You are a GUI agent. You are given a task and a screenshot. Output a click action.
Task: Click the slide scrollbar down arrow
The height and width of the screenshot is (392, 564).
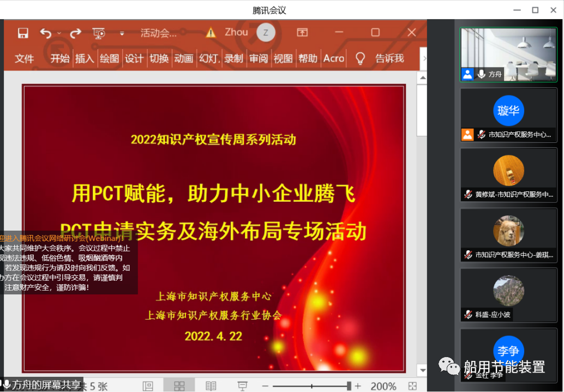(x=423, y=370)
